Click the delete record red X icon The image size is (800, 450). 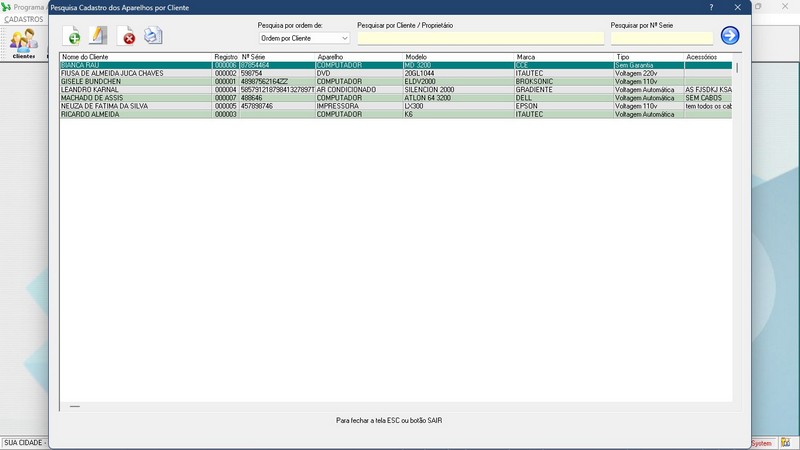coord(127,37)
